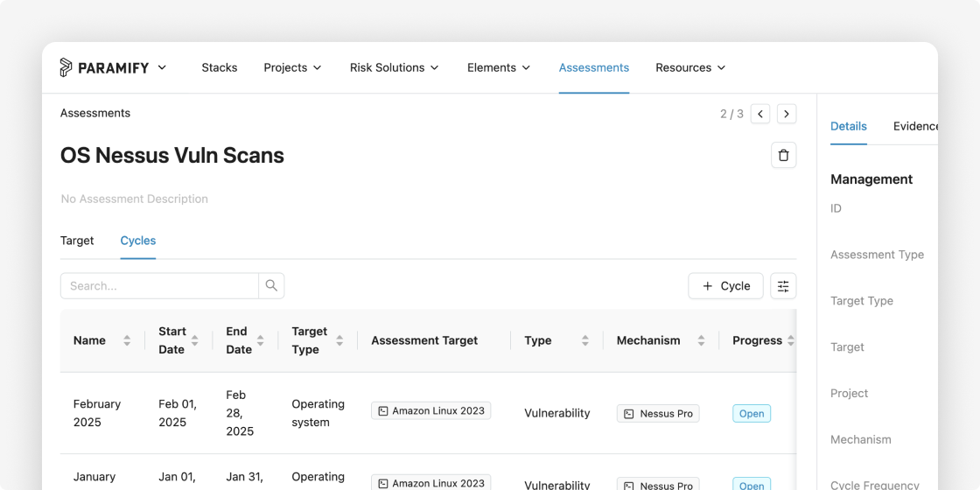Expand the Risk Solutions dropdown
Screen dimensions: 980x490
point(395,67)
